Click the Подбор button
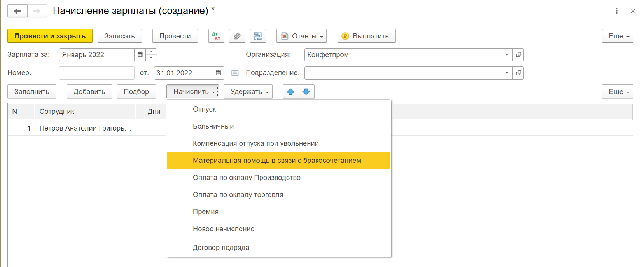This screenshot has width=644, height=267. click(136, 92)
